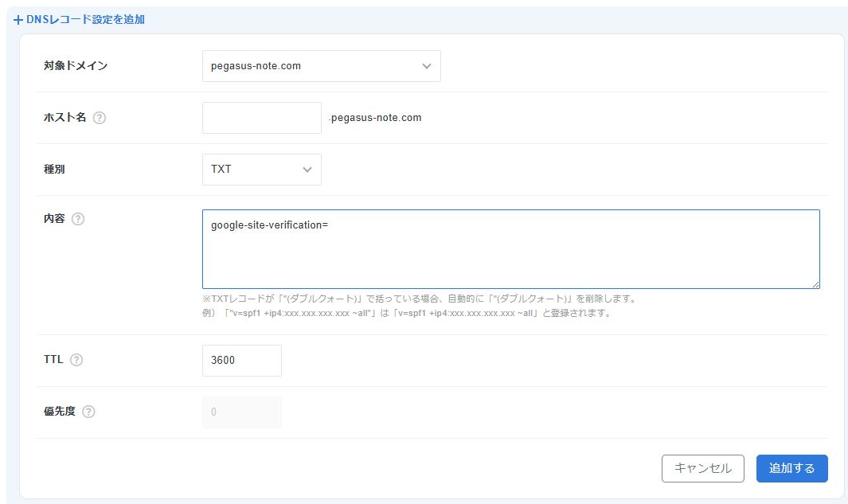Viewport: 848px width, 504px height.
Task: Click the plus icon beside DNSレコード設定を追加
Action: (18, 20)
